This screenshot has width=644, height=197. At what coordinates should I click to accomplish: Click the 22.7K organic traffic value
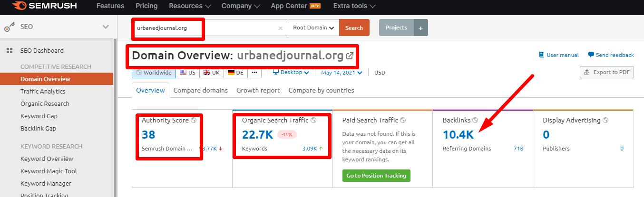257,135
